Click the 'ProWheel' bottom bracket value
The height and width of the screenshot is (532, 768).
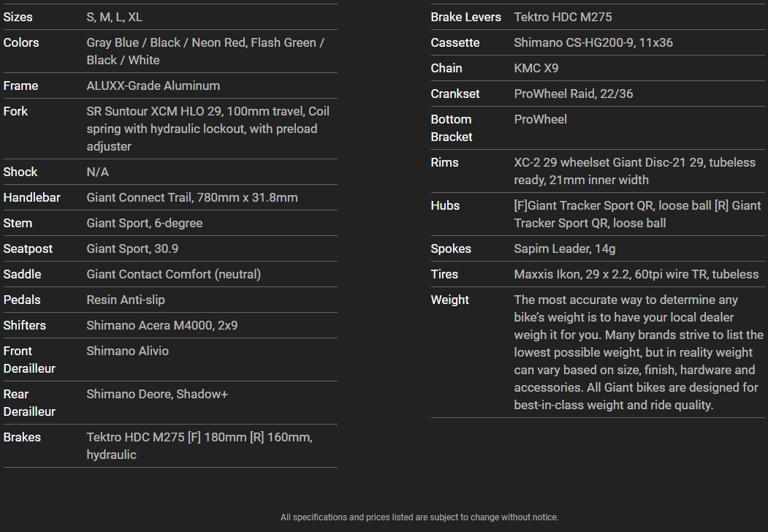[540, 119]
